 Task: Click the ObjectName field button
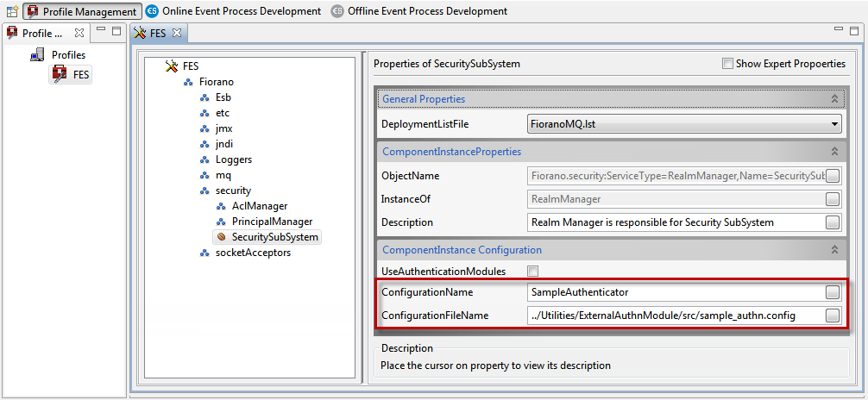833,176
